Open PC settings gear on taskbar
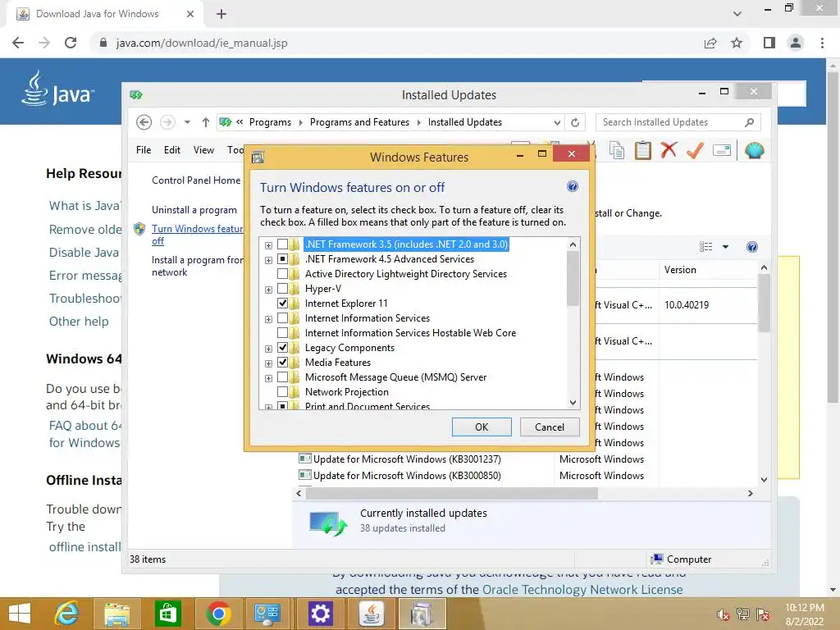840x630 pixels. click(321, 614)
